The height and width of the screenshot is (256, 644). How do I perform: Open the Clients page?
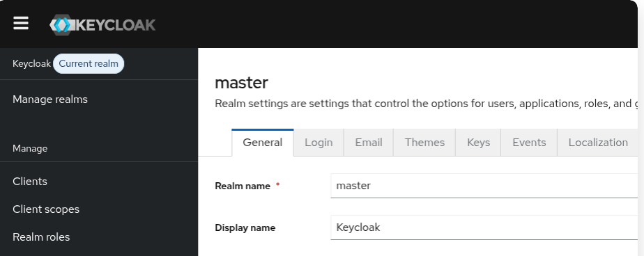pyautogui.click(x=30, y=182)
